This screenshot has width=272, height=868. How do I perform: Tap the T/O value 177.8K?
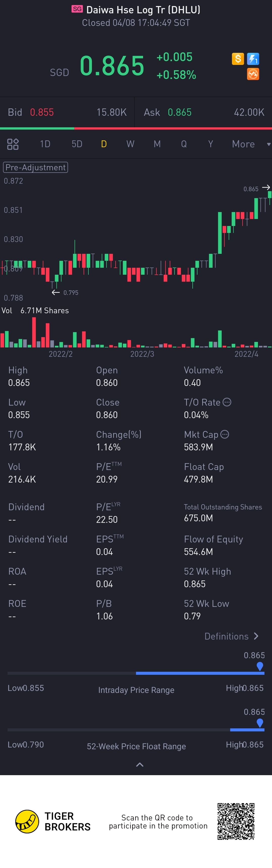22,447
